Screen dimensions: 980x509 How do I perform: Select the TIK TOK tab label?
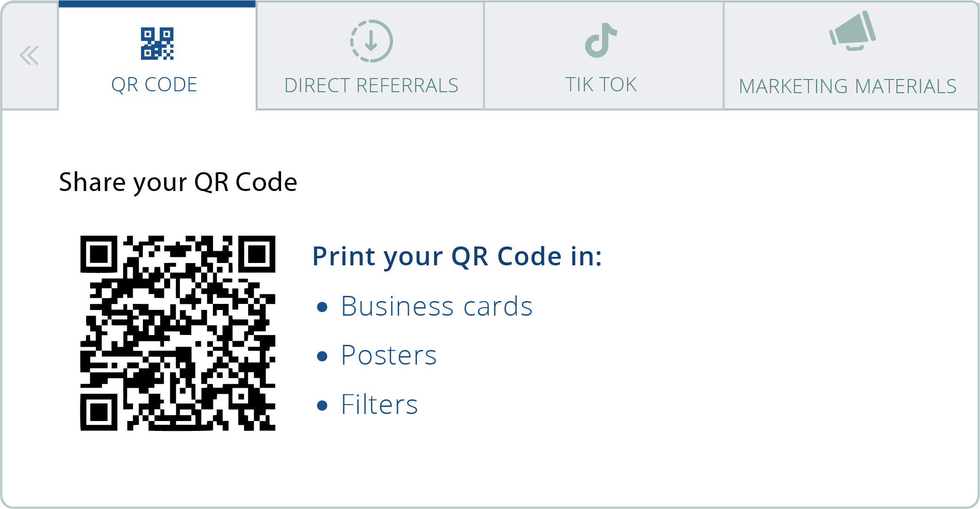click(x=601, y=85)
